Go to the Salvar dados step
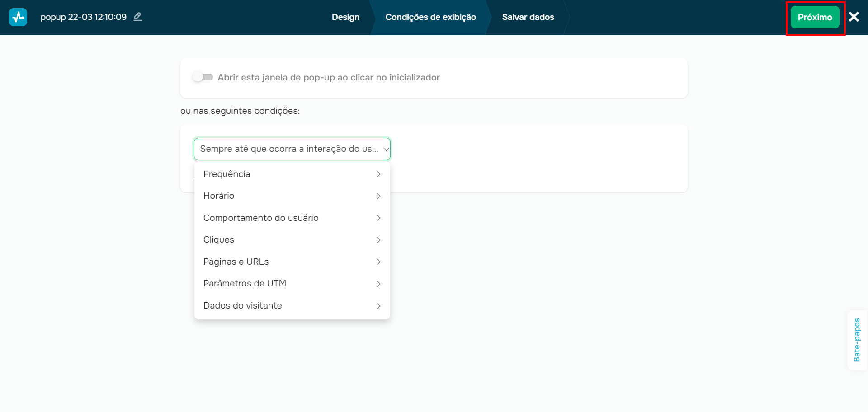868x412 pixels. click(528, 17)
